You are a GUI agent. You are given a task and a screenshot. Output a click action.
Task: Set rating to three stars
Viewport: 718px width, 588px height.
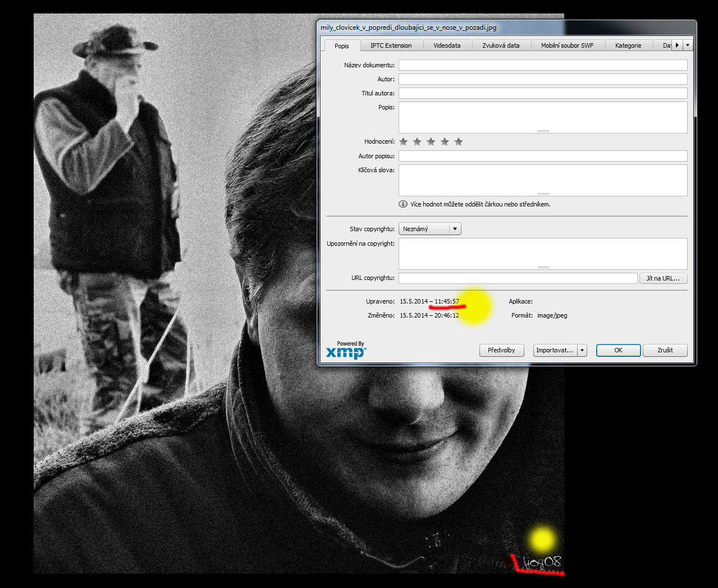[x=431, y=142]
